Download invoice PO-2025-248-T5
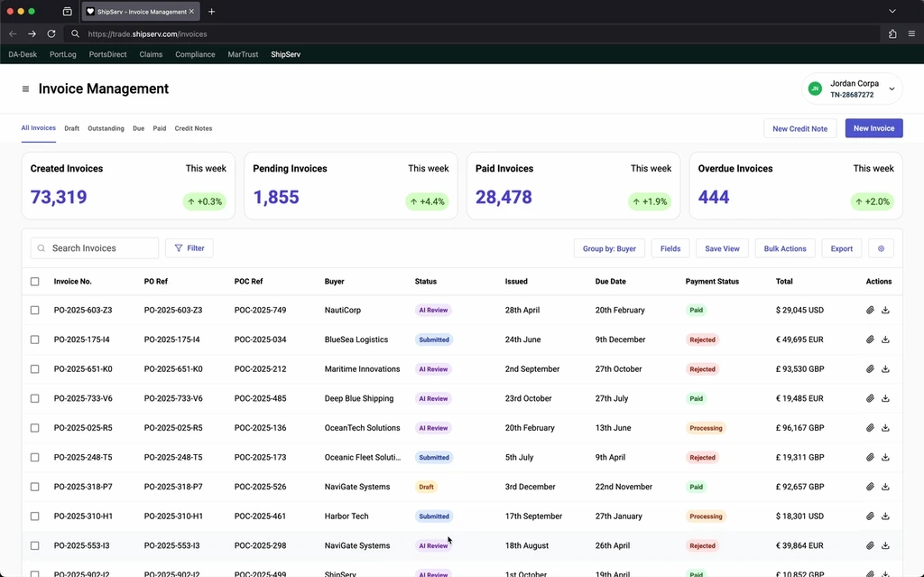The width and height of the screenshot is (924, 577). click(885, 457)
